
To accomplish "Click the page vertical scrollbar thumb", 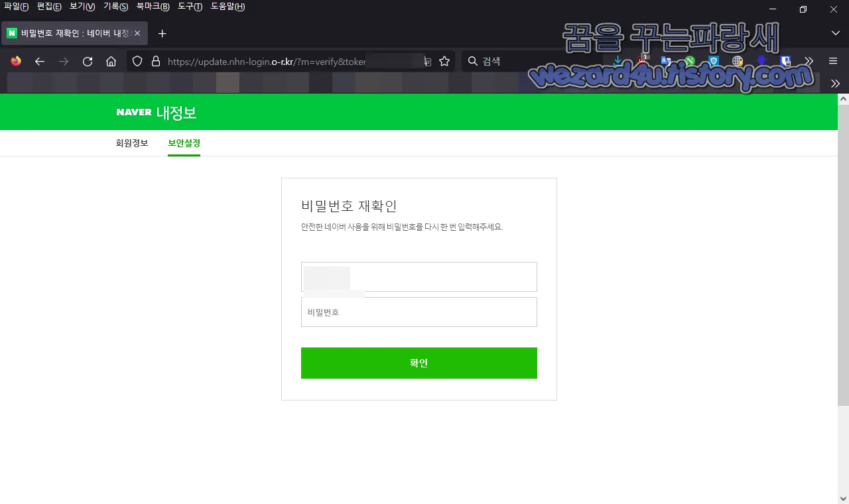I will coord(843,255).
